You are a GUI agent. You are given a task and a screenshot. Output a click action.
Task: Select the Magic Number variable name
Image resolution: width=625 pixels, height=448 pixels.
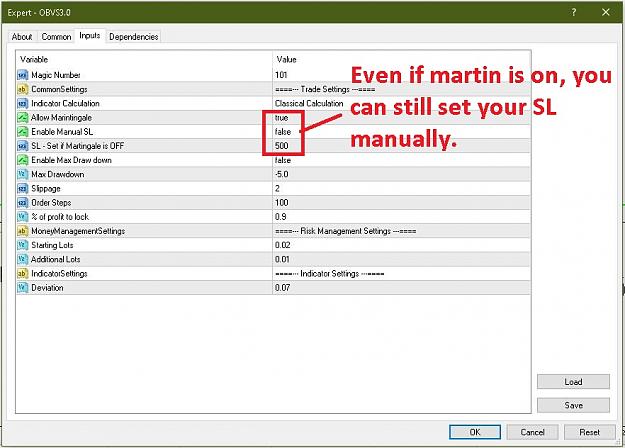56,75
